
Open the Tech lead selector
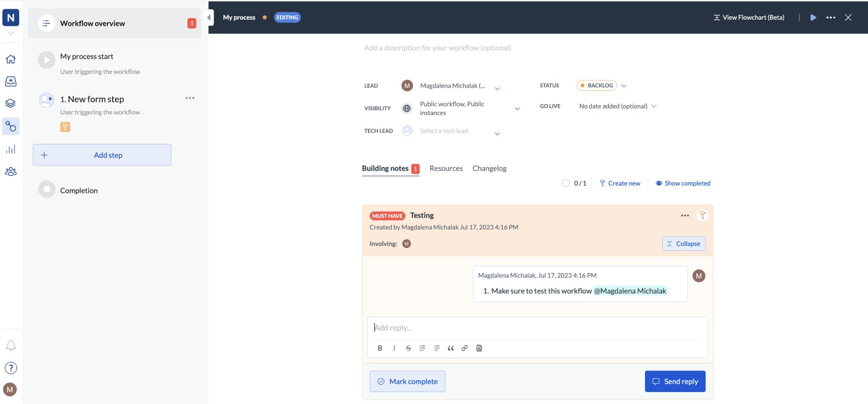click(x=451, y=131)
